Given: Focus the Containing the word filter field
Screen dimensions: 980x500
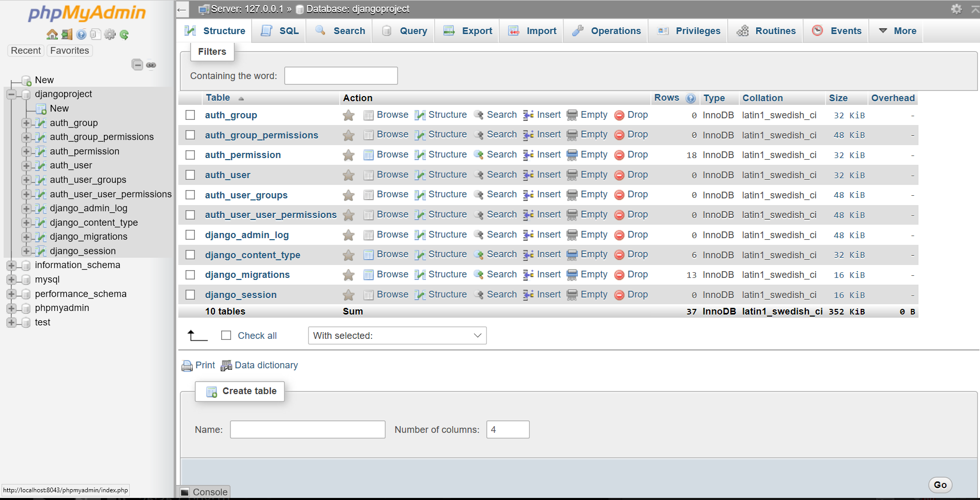Looking at the screenshot, I should point(341,75).
